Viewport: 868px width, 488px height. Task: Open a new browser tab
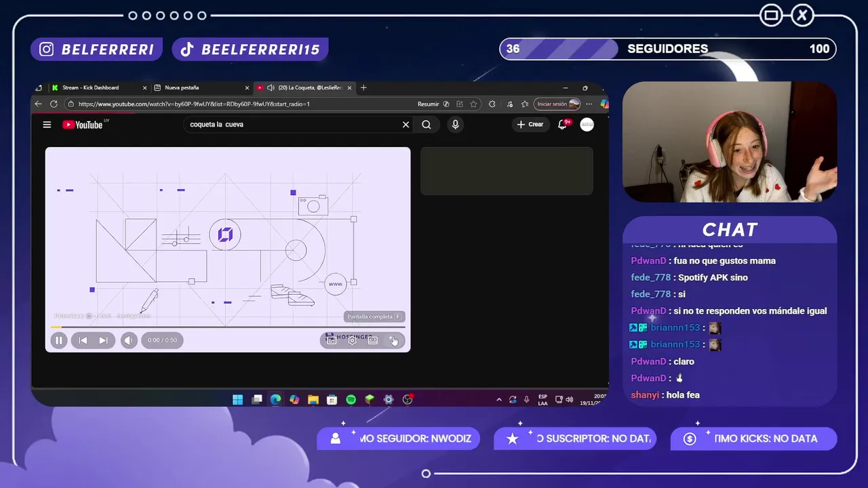pos(363,87)
